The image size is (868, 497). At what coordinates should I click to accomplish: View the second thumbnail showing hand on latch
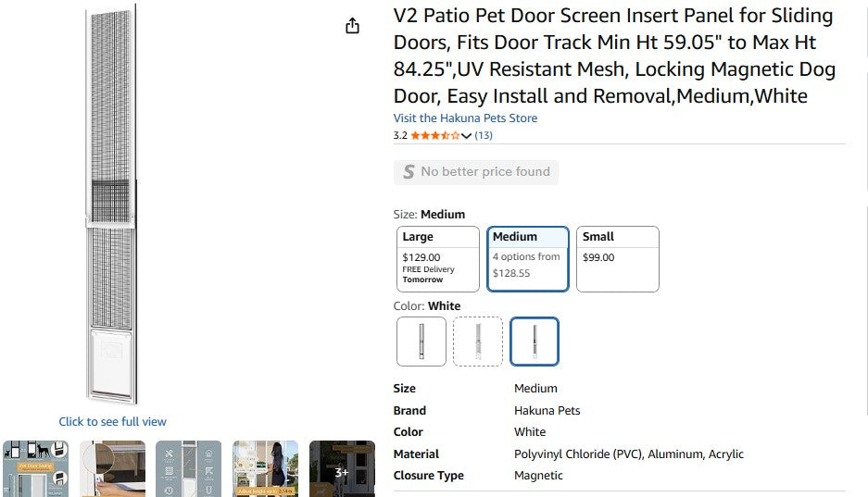[x=112, y=468]
